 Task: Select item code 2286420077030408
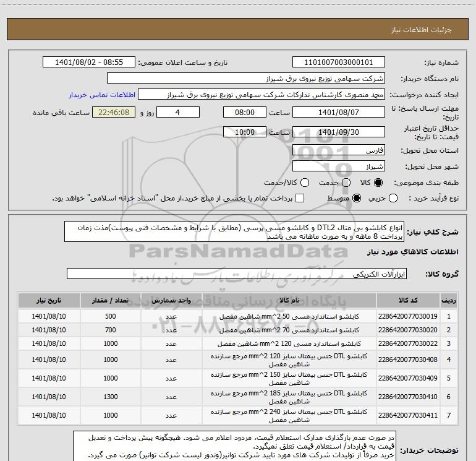tap(408, 360)
